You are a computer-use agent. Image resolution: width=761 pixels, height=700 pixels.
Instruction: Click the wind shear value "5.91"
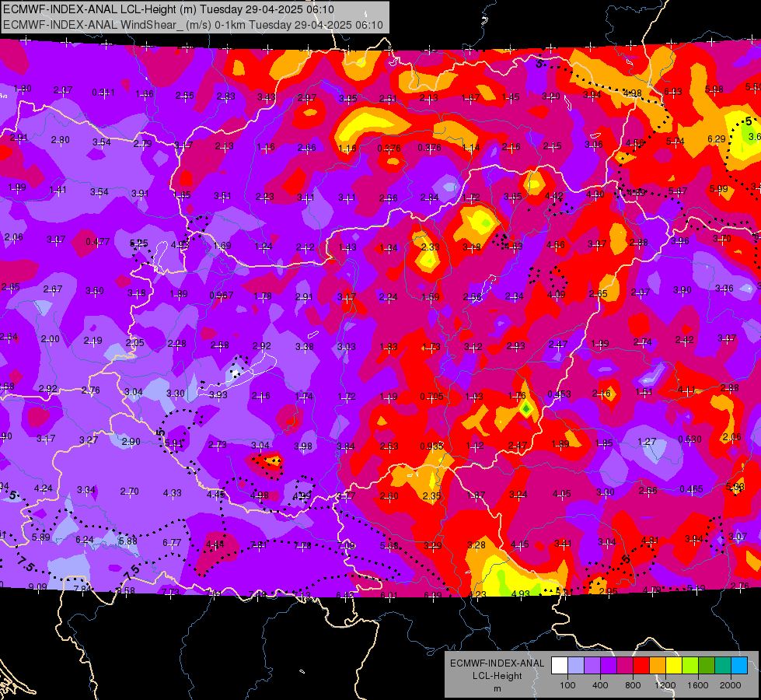click(174, 443)
